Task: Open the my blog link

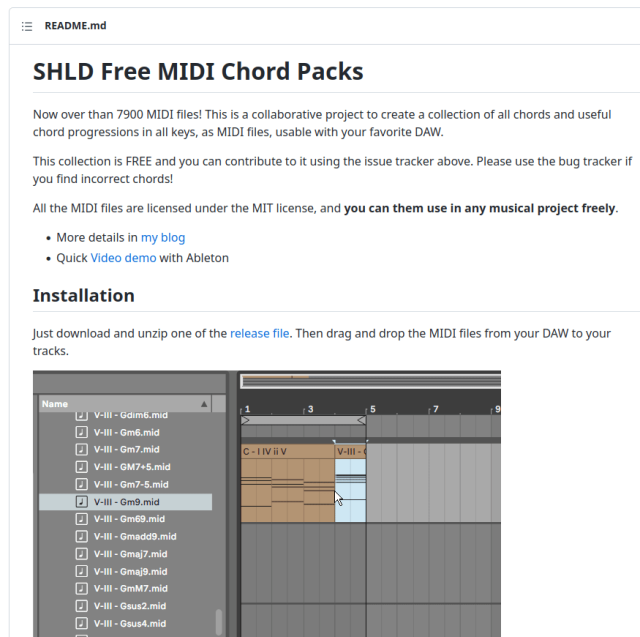Action: tap(162, 237)
